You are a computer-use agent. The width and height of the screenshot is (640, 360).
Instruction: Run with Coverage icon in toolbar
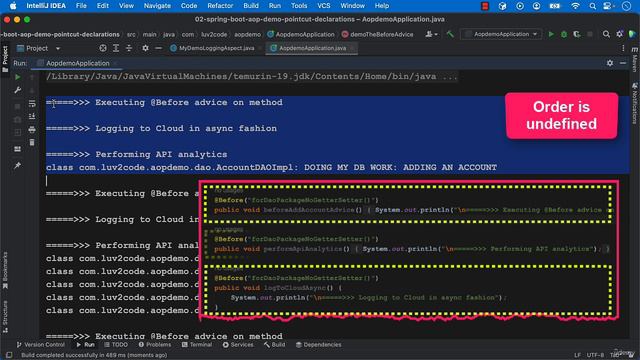[x=577, y=35]
